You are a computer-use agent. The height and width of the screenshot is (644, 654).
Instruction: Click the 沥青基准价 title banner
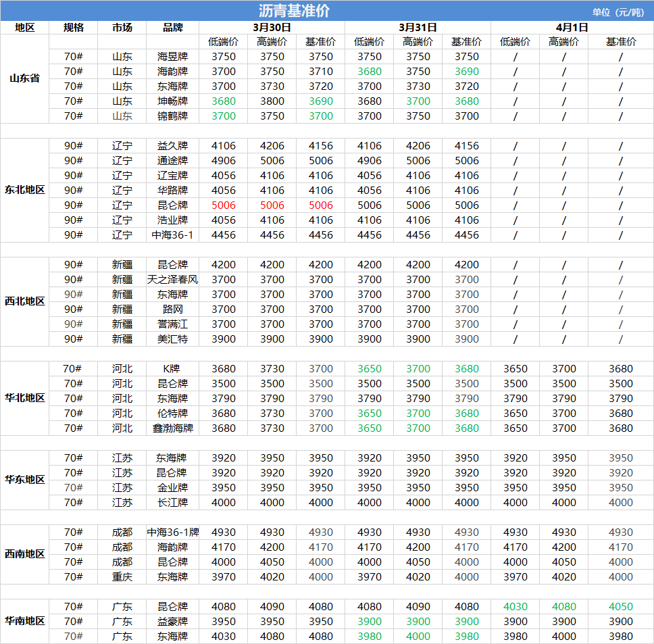[295, 11]
